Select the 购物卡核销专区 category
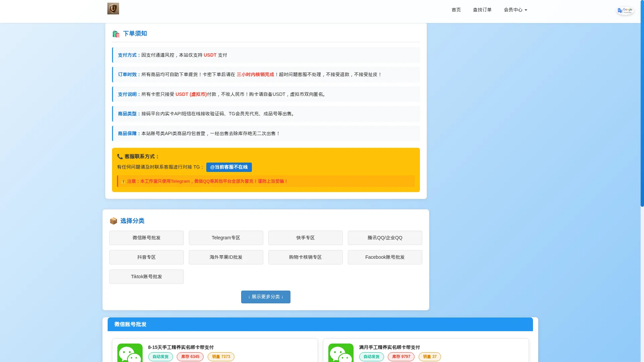This screenshot has height=362, width=644. [306, 257]
